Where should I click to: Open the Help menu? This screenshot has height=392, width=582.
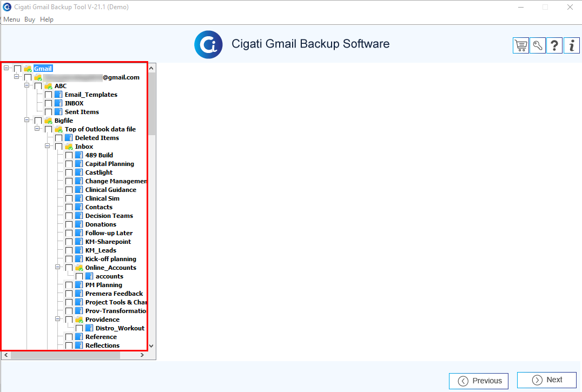click(47, 19)
